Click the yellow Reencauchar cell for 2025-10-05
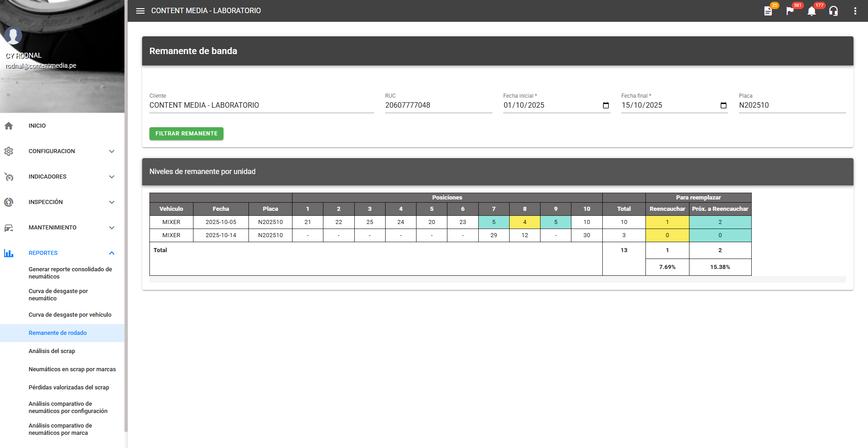Viewport: 868px width, 448px height. (667, 222)
